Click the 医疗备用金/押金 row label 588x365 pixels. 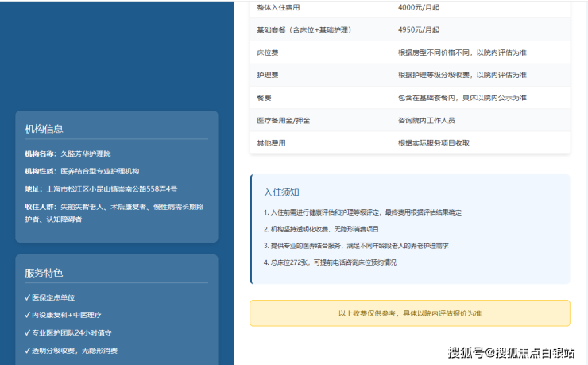tap(284, 121)
